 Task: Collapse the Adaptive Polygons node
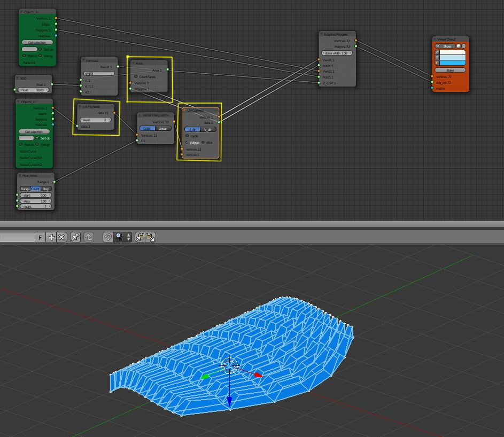321,34
